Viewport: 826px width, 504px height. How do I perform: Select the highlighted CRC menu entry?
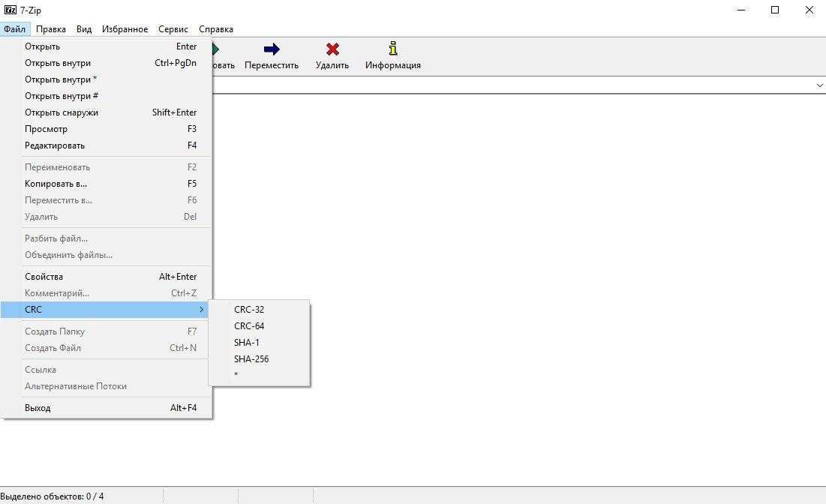click(104, 310)
